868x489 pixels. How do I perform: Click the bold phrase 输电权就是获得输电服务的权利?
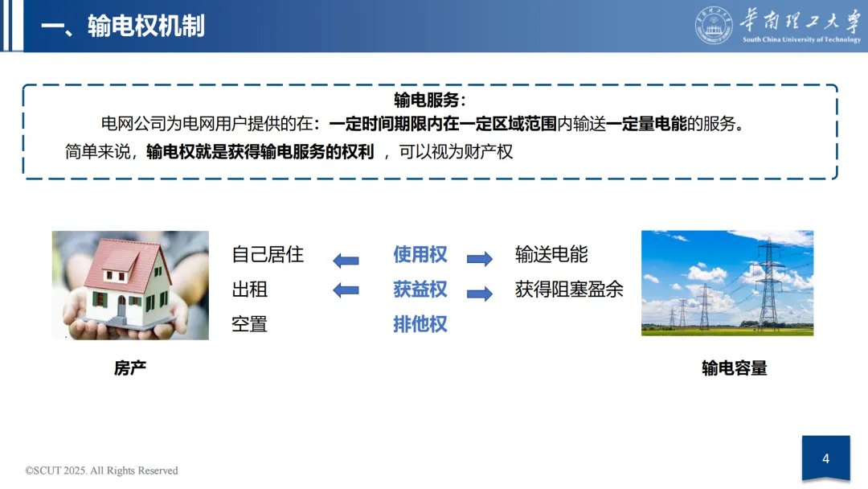click(x=260, y=151)
